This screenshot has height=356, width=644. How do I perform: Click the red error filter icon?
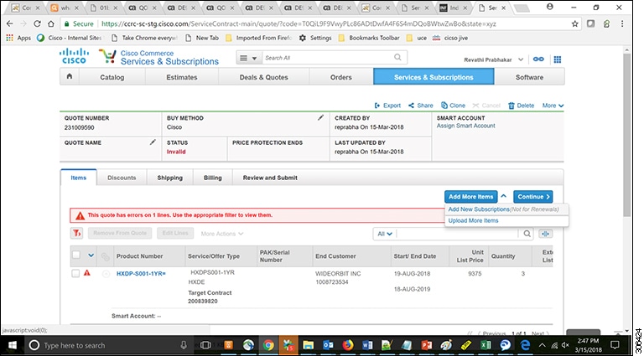[76, 234]
